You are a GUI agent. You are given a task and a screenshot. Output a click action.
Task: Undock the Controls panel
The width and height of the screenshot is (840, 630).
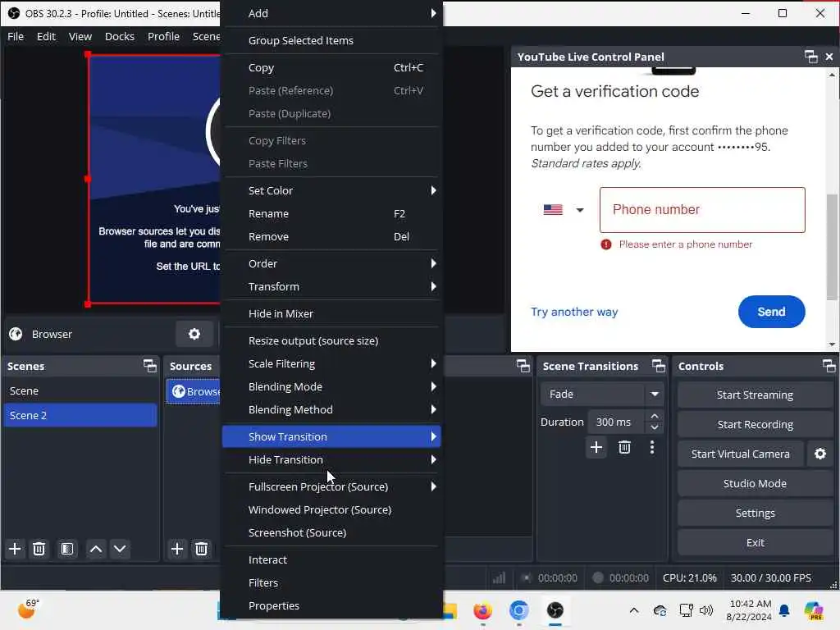829,366
